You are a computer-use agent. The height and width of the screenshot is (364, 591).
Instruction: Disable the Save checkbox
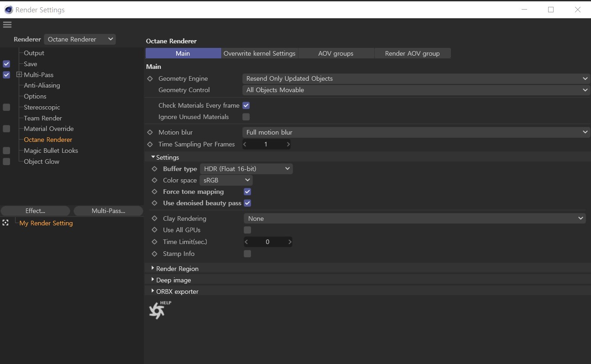point(6,64)
